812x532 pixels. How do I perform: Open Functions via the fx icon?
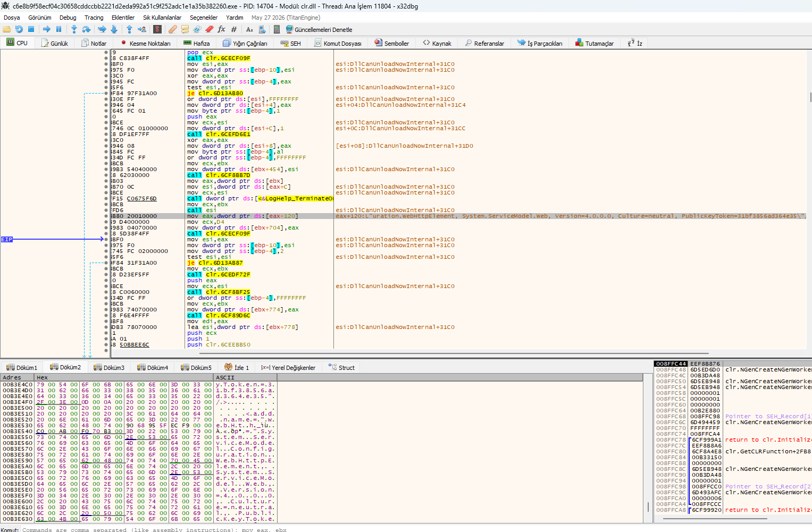pos(222,29)
